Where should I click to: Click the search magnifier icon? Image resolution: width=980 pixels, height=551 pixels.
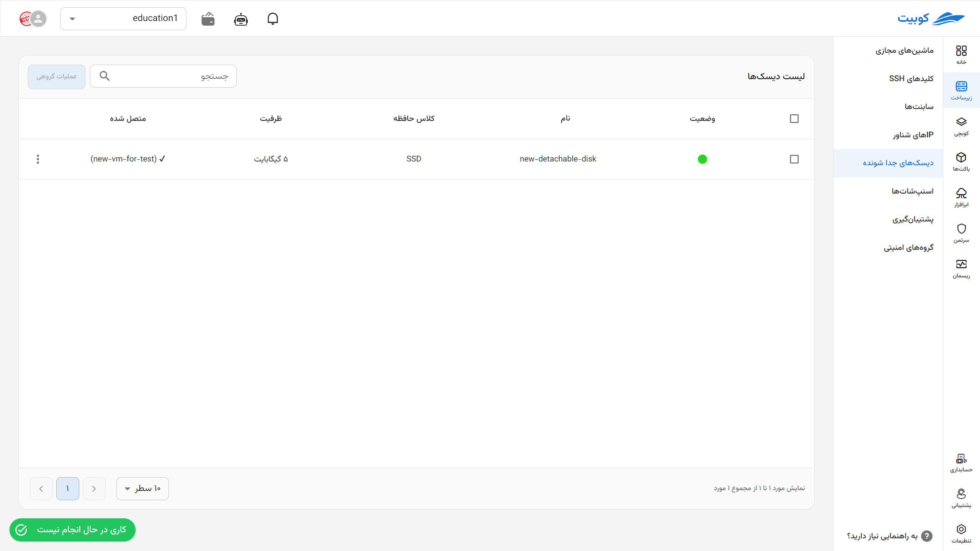click(x=105, y=76)
